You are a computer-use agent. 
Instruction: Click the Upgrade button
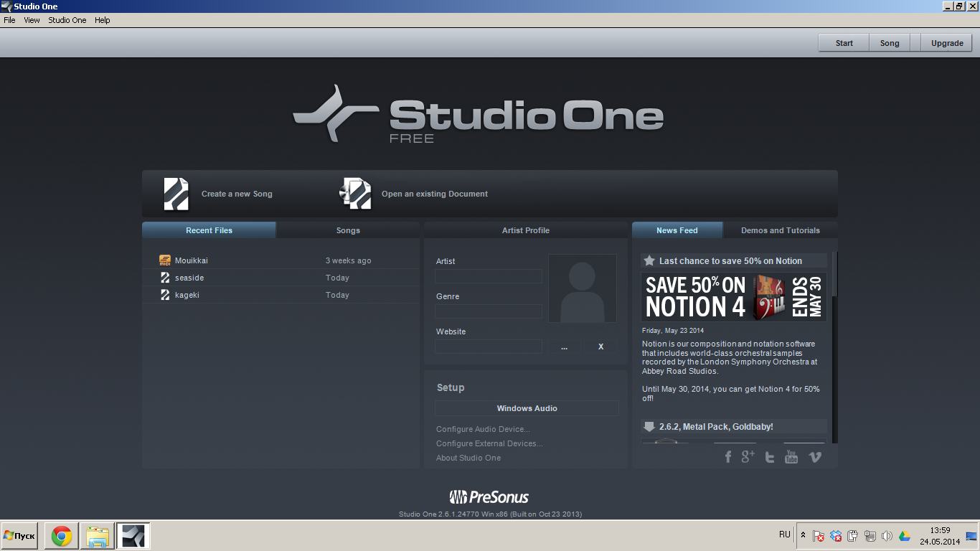pos(947,43)
